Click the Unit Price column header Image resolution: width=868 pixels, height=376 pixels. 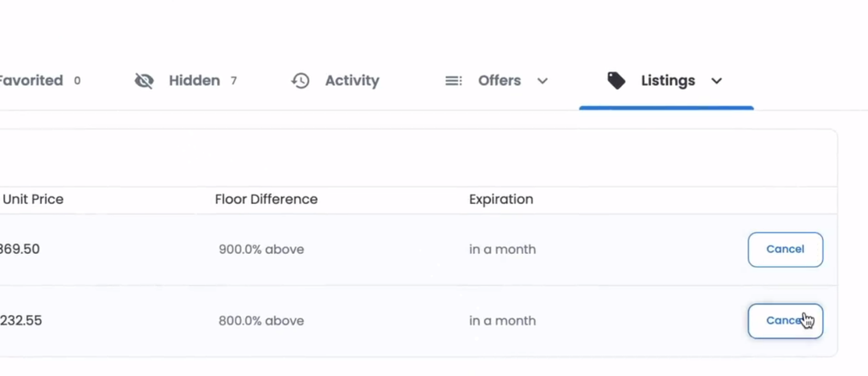coord(33,199)
